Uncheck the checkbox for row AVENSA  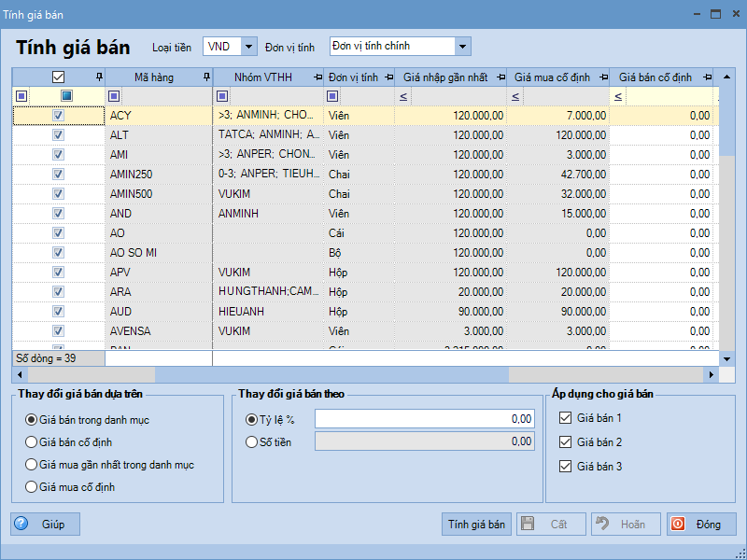click(x=58, y=330)
